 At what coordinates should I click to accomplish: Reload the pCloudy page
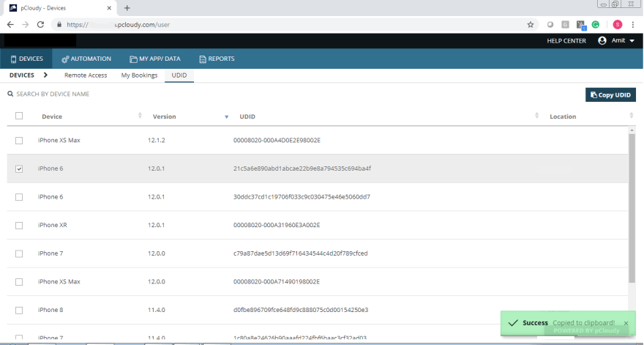40,25
